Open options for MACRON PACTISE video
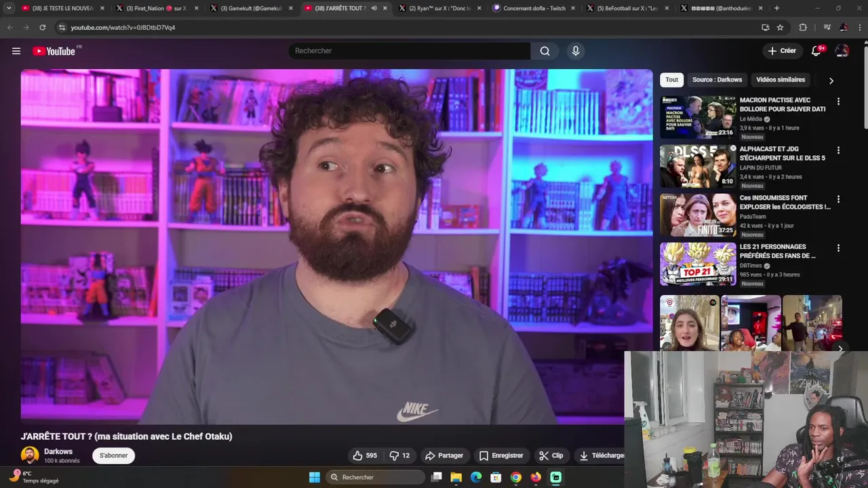 pos(838,102)
